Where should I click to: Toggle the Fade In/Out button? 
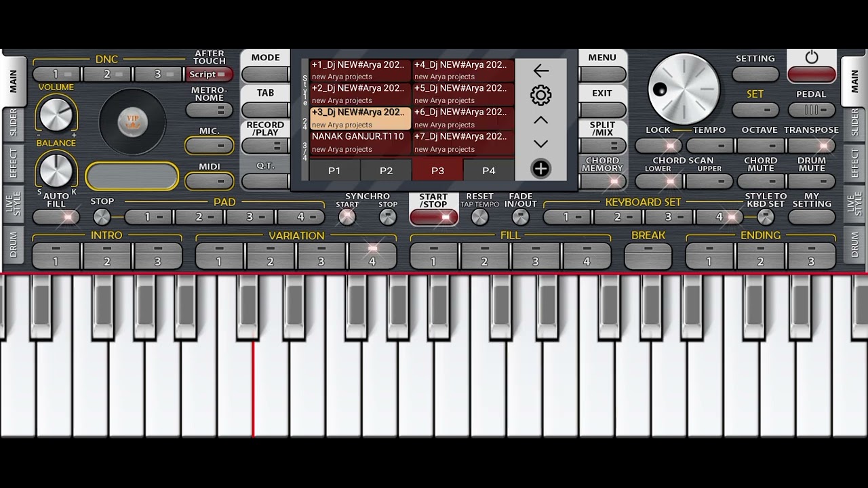point(520,217)
